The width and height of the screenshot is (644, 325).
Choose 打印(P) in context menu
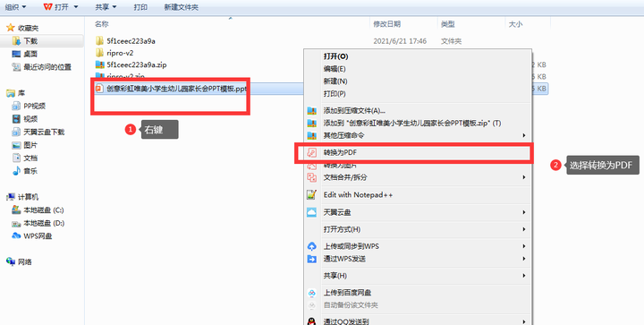pyautogui.click(x=335, y=94)
